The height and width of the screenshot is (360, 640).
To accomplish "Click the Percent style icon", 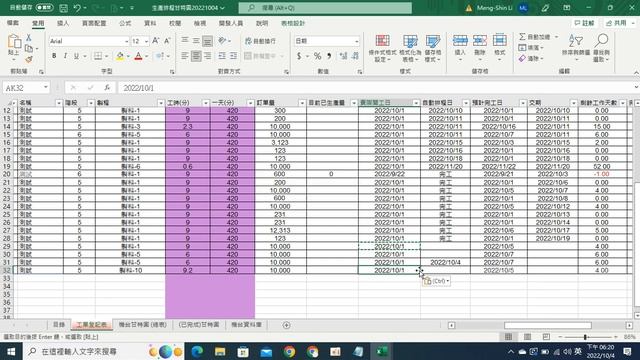I will click(318, 56).
